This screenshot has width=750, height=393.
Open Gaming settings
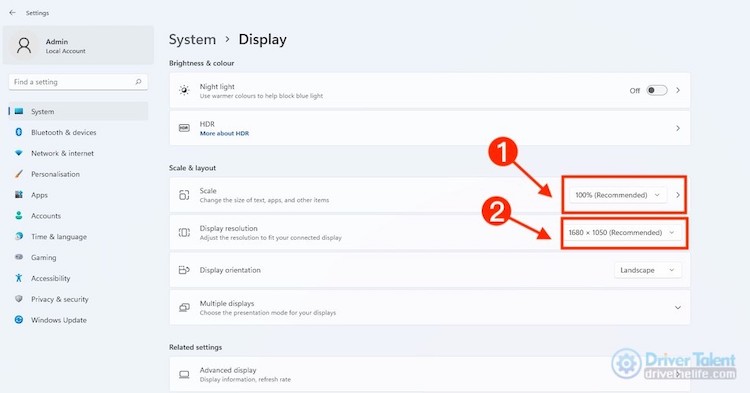point(78,257)
